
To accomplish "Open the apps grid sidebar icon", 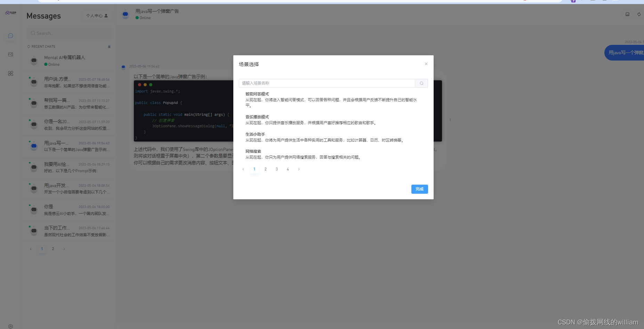I will click(x=10, y=73).
